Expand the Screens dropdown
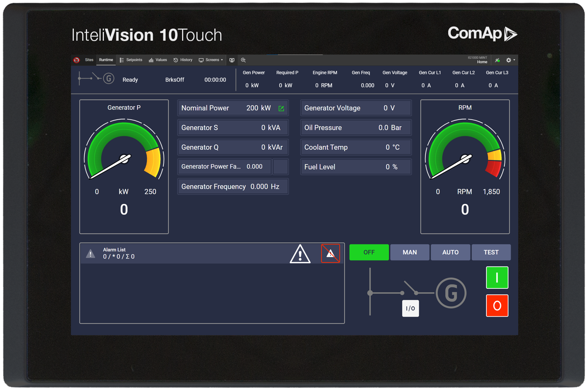The image size is (588, 390). tap(221, 60)
